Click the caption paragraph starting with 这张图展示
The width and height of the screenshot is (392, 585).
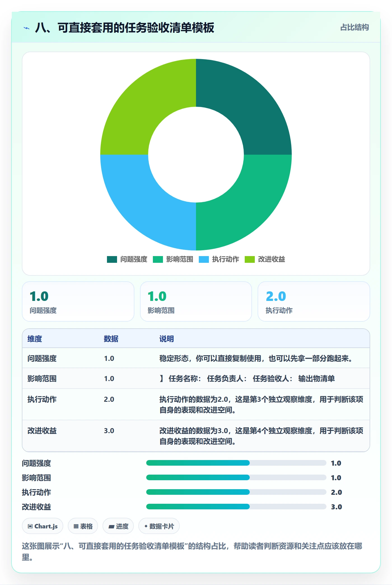pyautogui.click(x=192, y=551)
